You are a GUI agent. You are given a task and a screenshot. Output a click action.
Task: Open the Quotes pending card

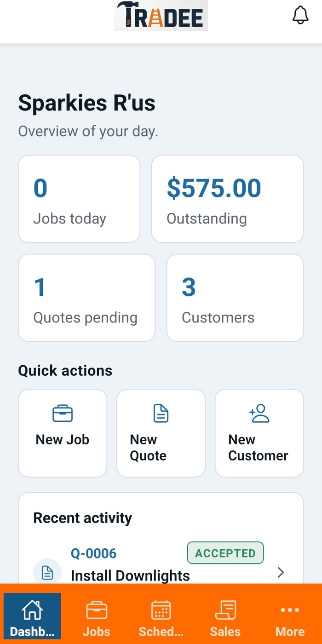(x=86, y=298)
